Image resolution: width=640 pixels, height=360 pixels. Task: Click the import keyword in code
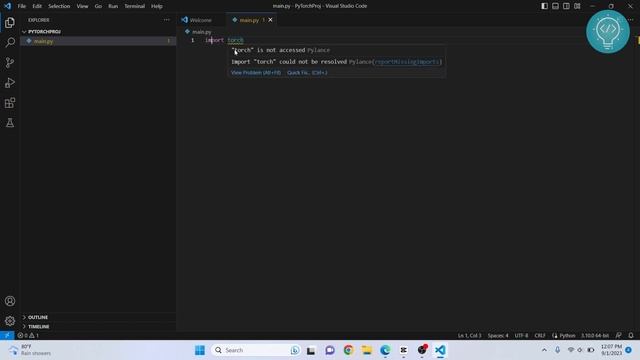[215, 40]
